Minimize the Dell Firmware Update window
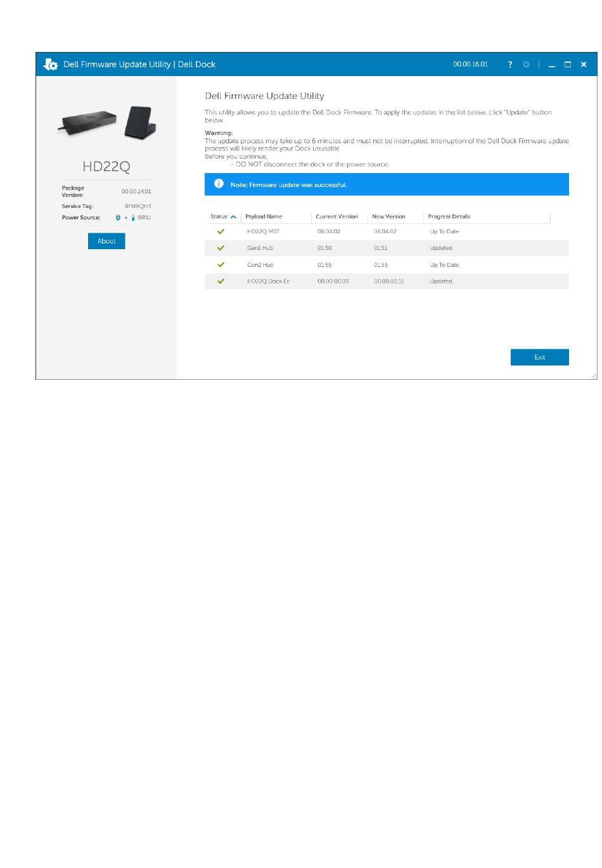 point(552,65)
